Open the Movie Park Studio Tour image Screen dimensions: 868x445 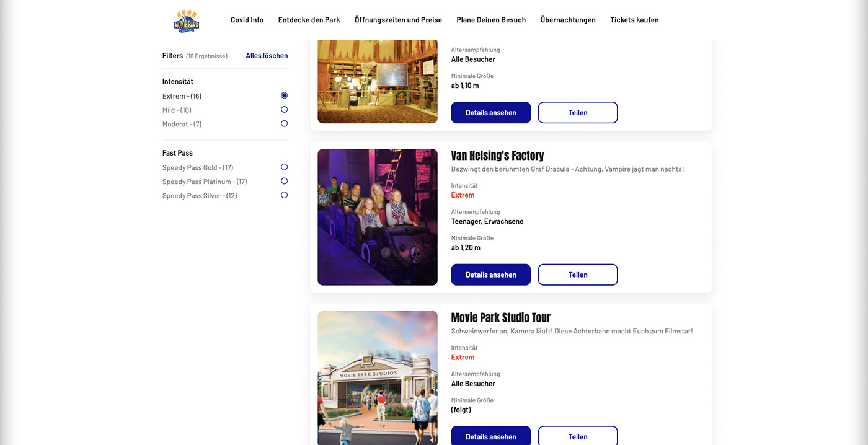378,378
